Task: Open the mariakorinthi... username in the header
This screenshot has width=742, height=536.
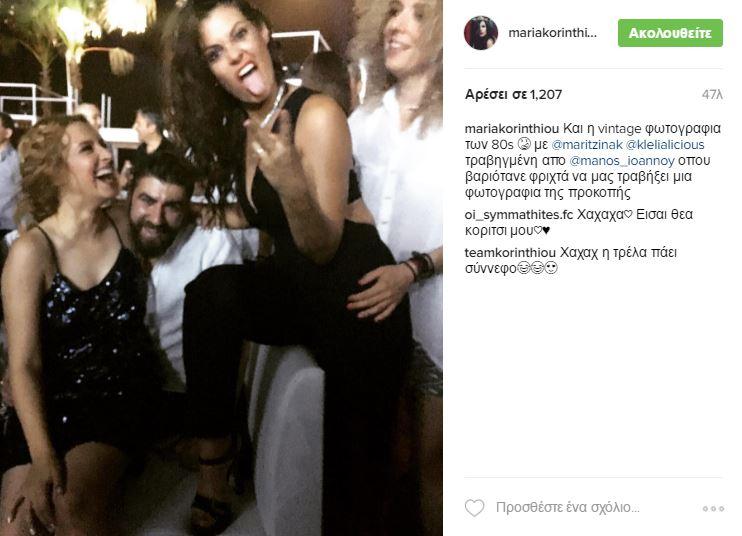Action: click(552, 33)
